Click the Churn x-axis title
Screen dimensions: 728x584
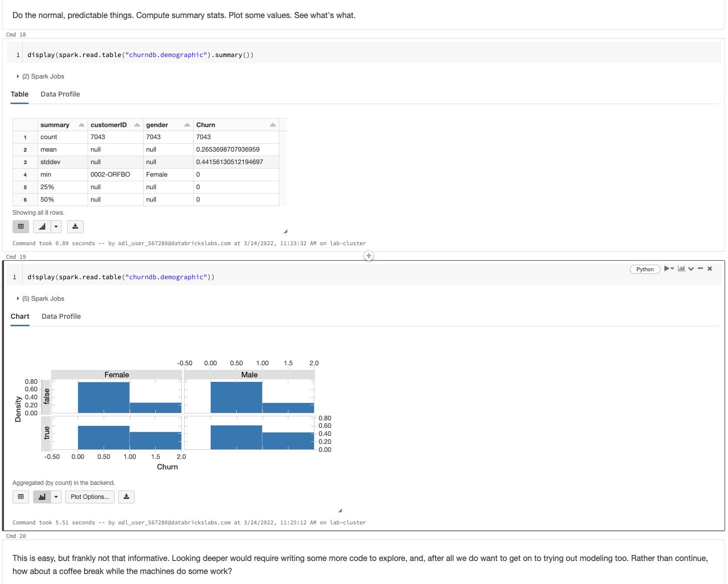(167, 467)
